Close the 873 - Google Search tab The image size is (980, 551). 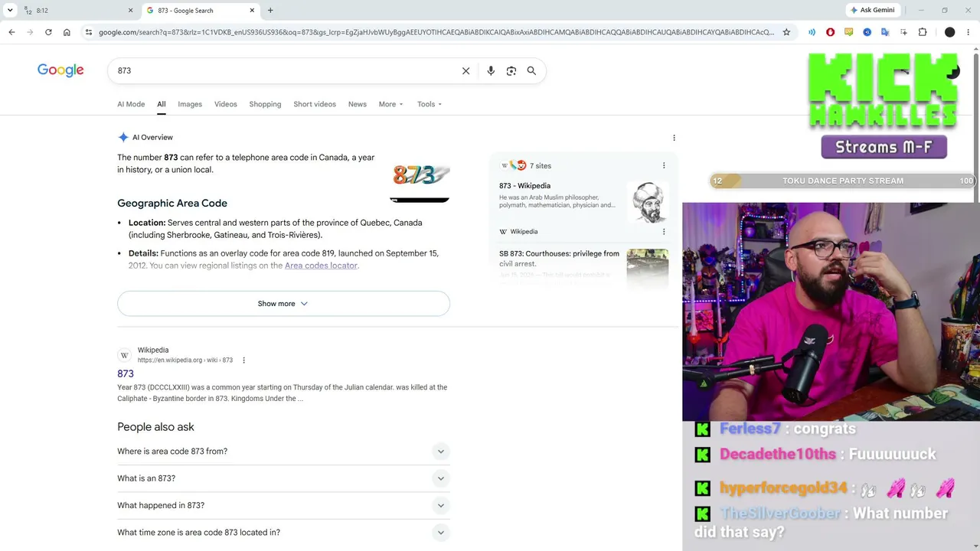click(253, 11)
